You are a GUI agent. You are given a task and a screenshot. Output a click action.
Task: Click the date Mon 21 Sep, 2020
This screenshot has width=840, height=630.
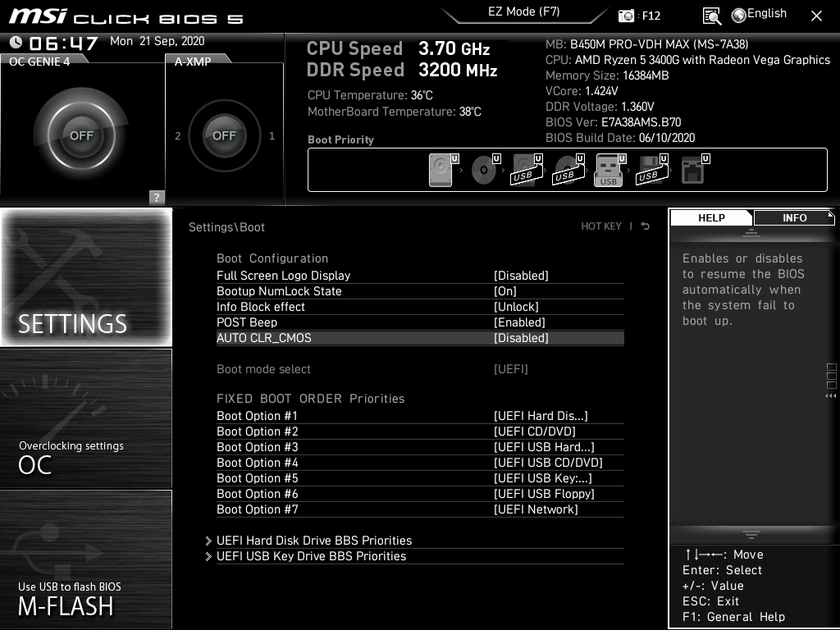click(157, 41)
